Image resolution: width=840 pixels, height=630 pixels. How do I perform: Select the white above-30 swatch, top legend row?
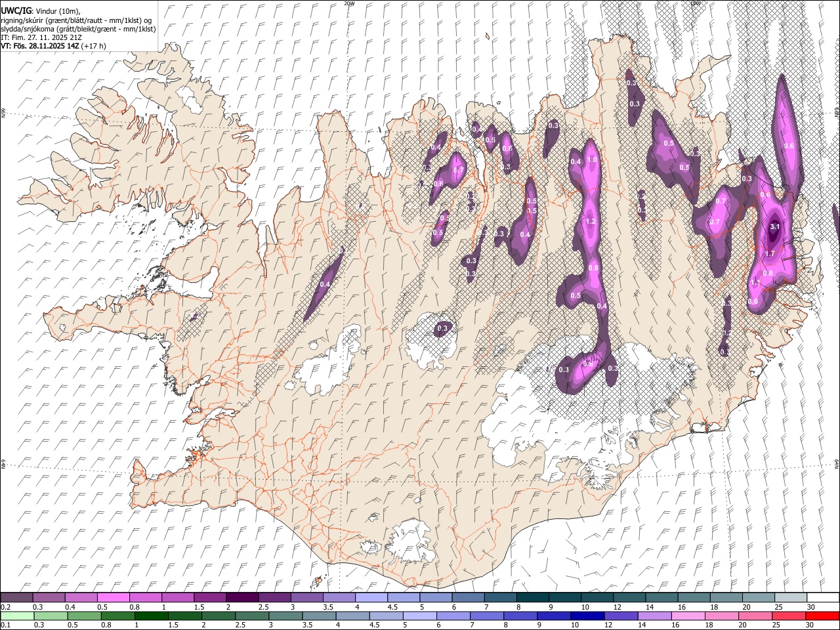point(823,597)
